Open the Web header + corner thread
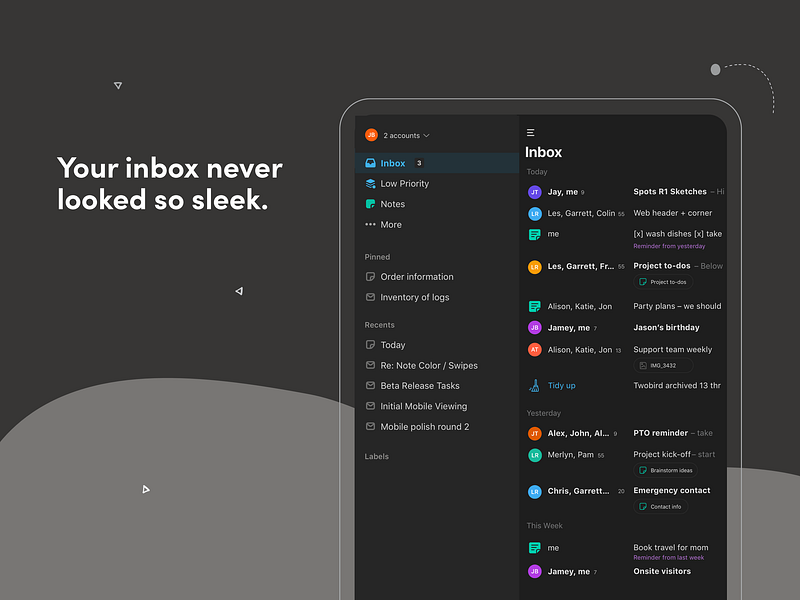Image resolution: width=800 pixels, height=600 pixels. click(625, 213)
